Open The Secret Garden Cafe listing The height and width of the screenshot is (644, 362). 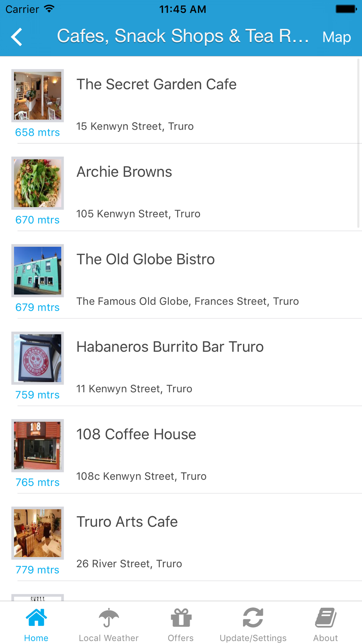tap(156, 84)
